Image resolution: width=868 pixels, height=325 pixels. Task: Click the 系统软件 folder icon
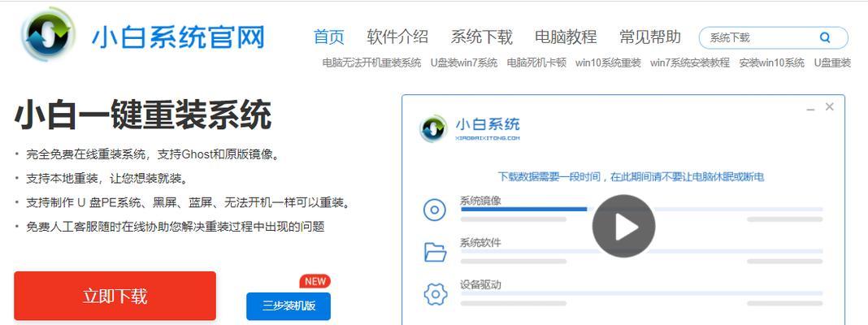435,252
